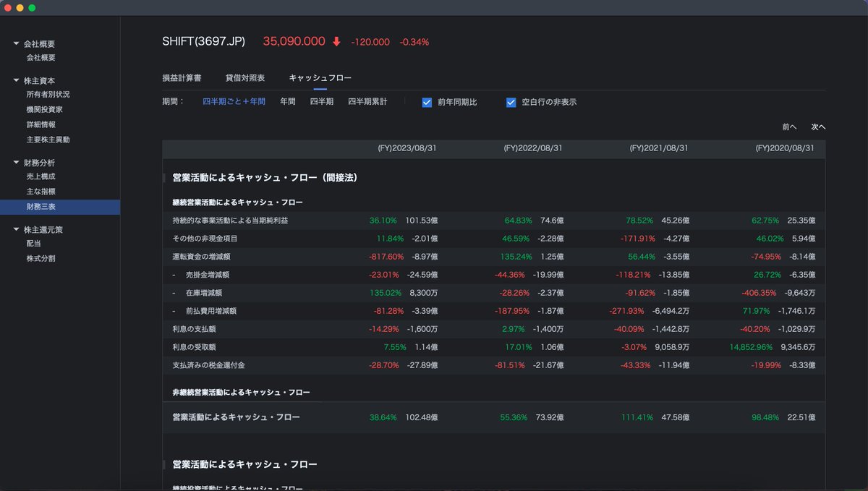Click column header (FY)2020/08/31
This screenshot has height=491, width=868.
785,148
